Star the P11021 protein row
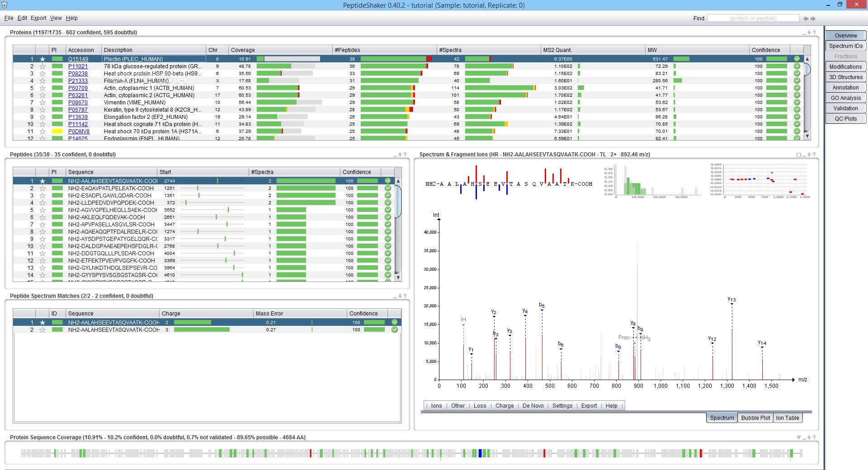This screenshot has width=868, height=470. 42,66
